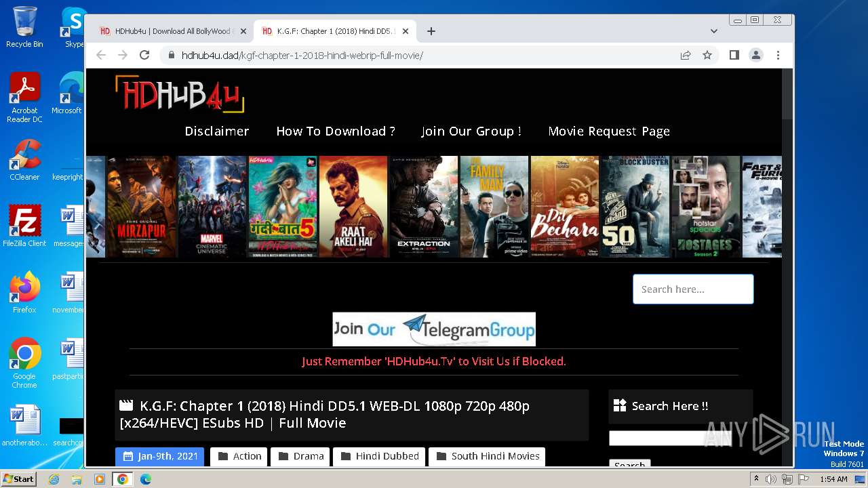
Task: Open the anotherabo... Word document
Action: click(x=24, y=426)
